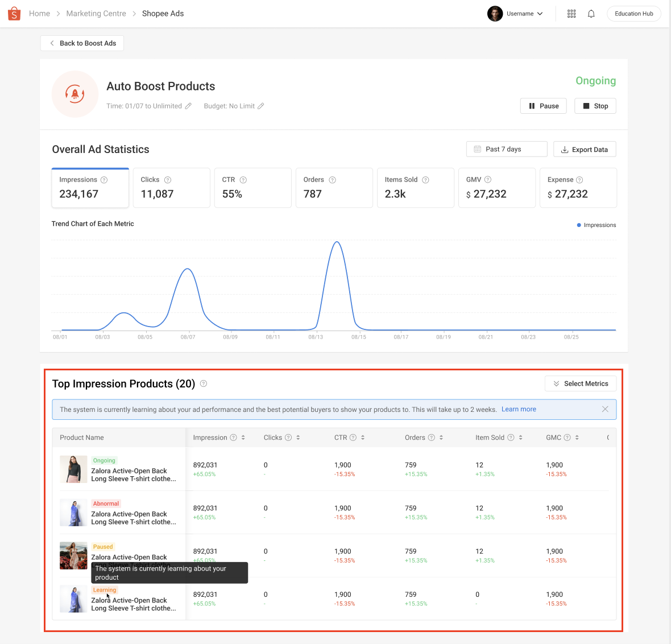Click the Auto Boost rocket icon
Screen dimensions: 671x644
[75, 94]
